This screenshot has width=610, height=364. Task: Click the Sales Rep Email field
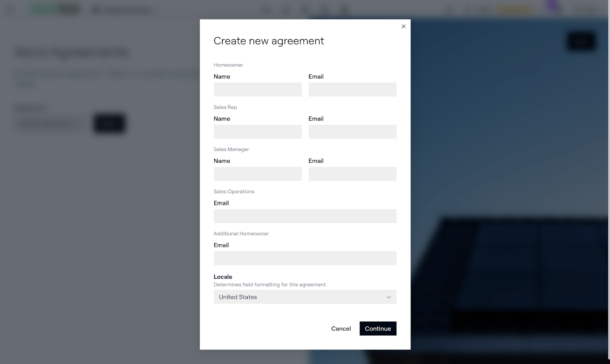point(352,132)
